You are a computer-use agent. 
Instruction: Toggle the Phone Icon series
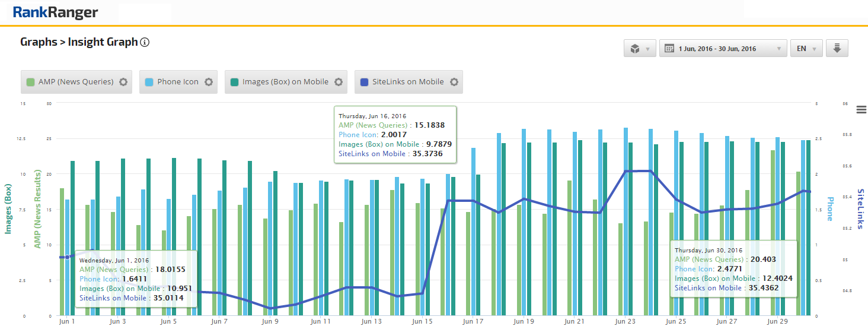click(177, 82)
